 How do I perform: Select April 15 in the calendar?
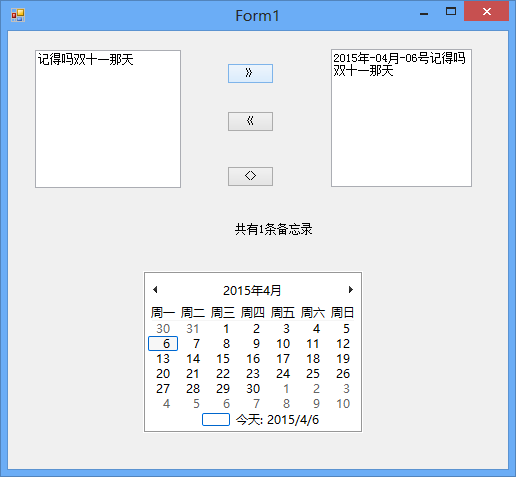coord(223,359)
